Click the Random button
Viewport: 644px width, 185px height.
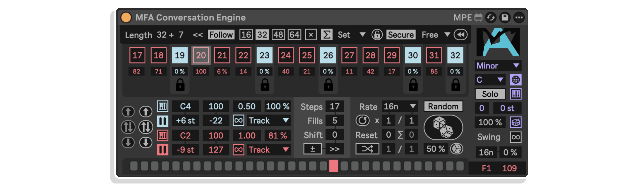[x=443, y=106]
